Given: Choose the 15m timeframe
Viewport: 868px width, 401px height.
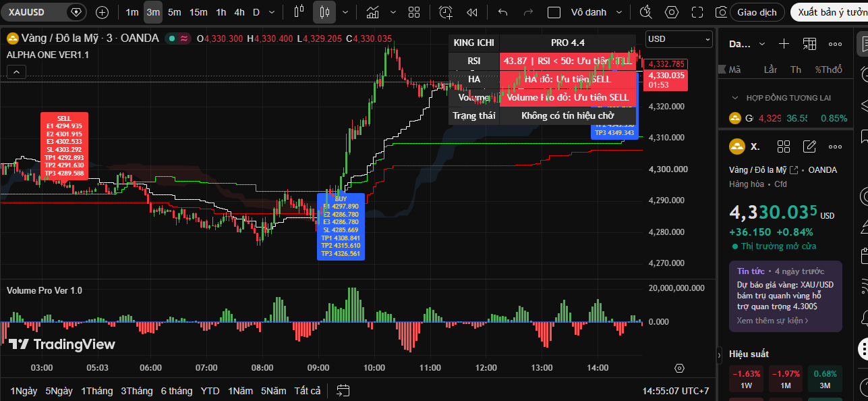Looking at the screenshot, I should 198,12.
